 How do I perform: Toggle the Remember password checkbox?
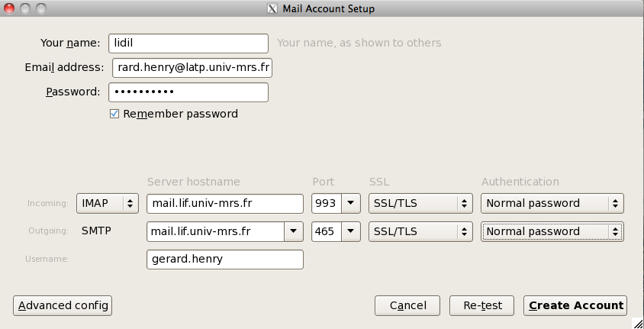pos(114,114)
